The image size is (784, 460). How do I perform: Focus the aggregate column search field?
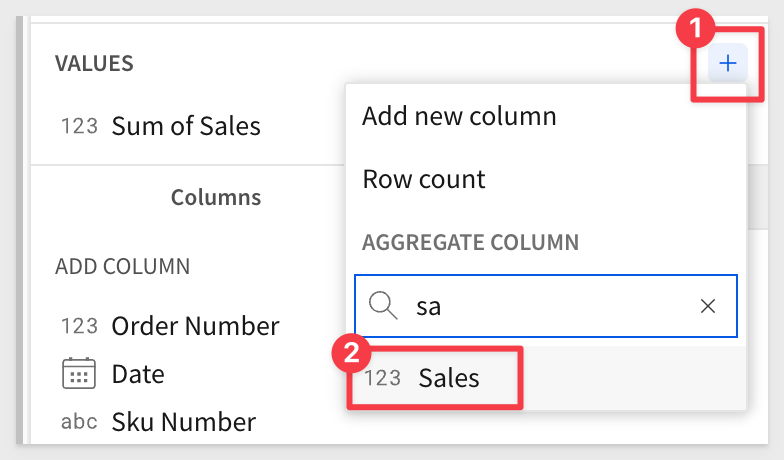pyautogui.click(x=546, y=306)
